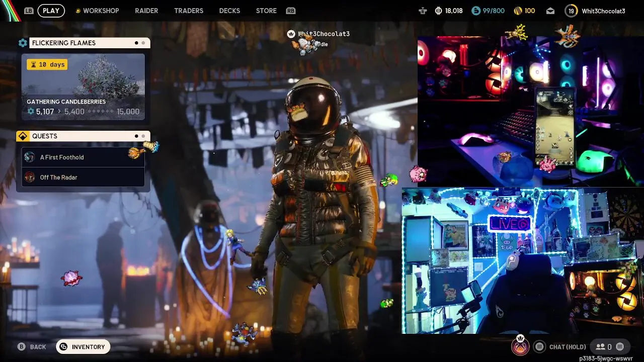Click the Whit3Chocolat3 nameplate above character
This screenshot has height=362, width=644.
[x=324, y=34]
